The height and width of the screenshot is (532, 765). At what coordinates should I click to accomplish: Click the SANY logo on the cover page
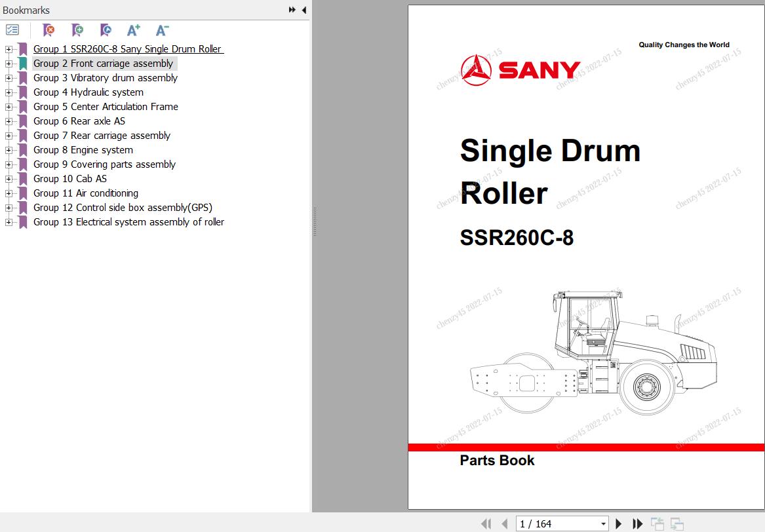[520, 70]
